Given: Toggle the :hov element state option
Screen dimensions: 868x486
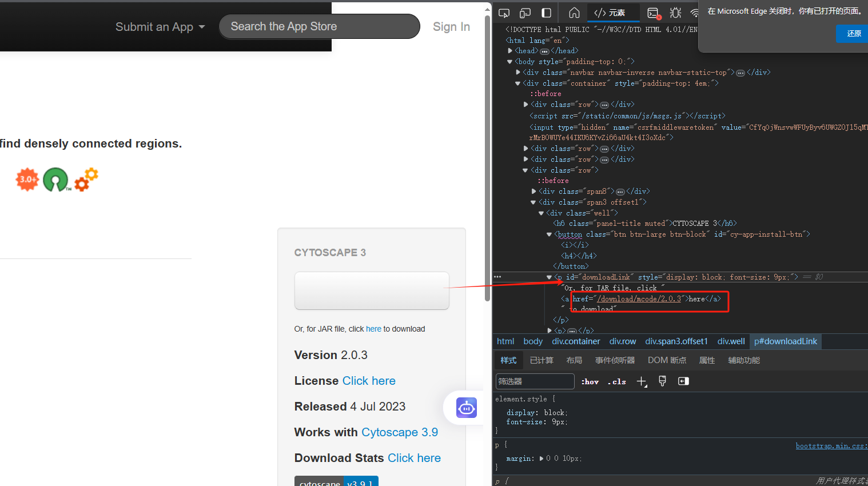Looking at the screenshot, I should (x=590, y=382).
